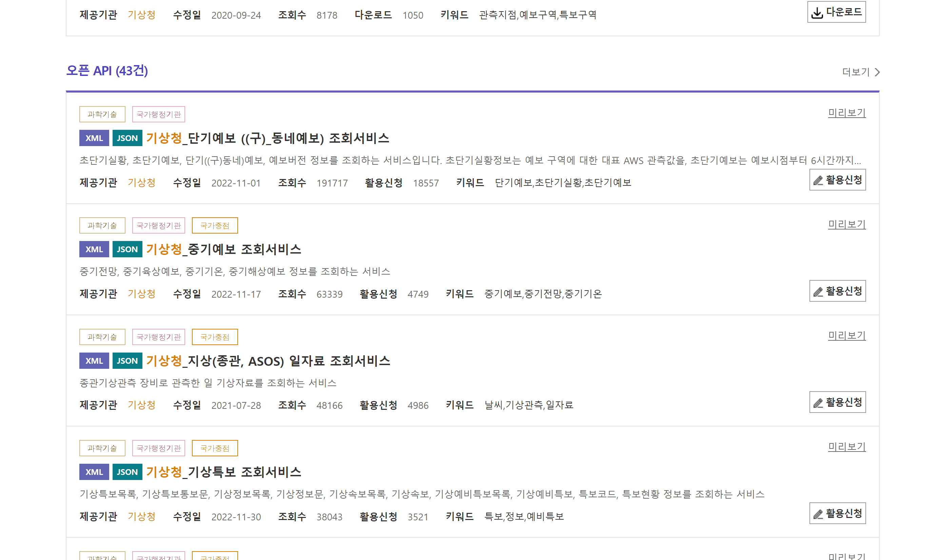Image resolution: width=940 pixels, height=560 pixels.
Task: Open 미리보기 link for 중기예보 조회서비스
Action: pos(846,224)
